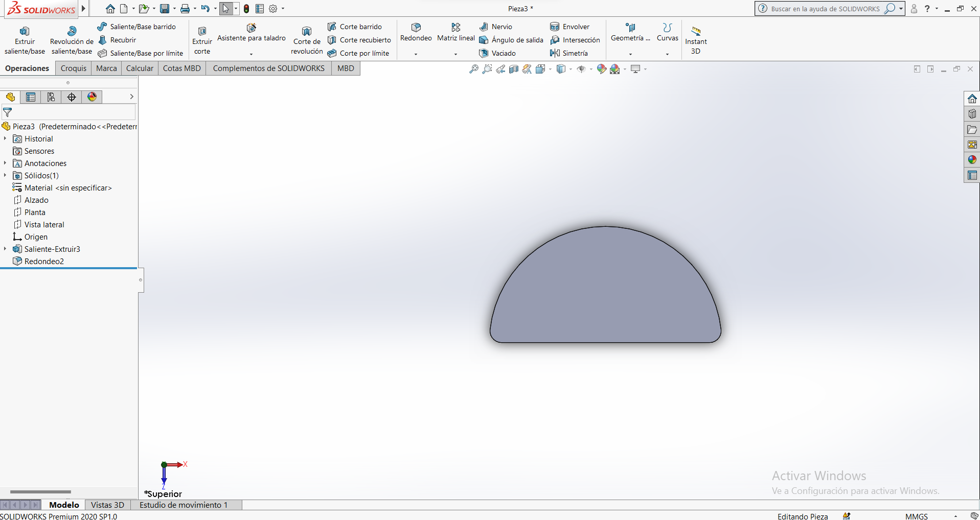Open the Curvas dropdown arrow
Viewport: 980px width, 520px height.
(667, 54)
